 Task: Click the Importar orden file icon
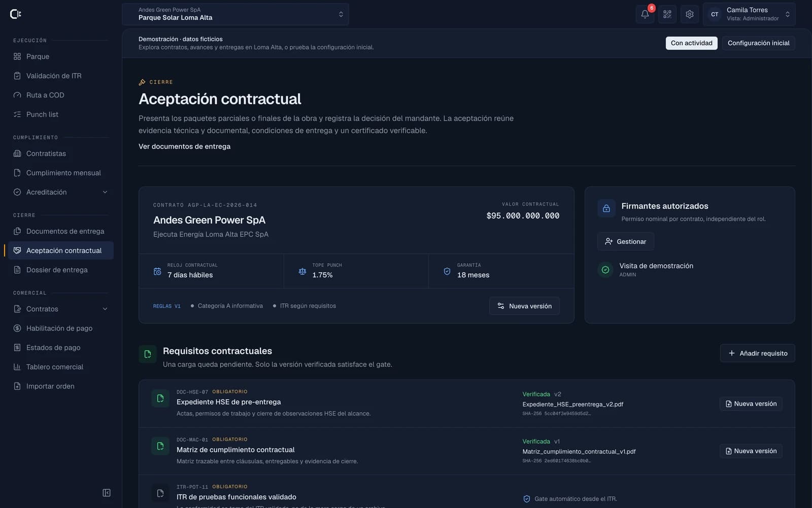pyautogui.click(x=17, y=386)
